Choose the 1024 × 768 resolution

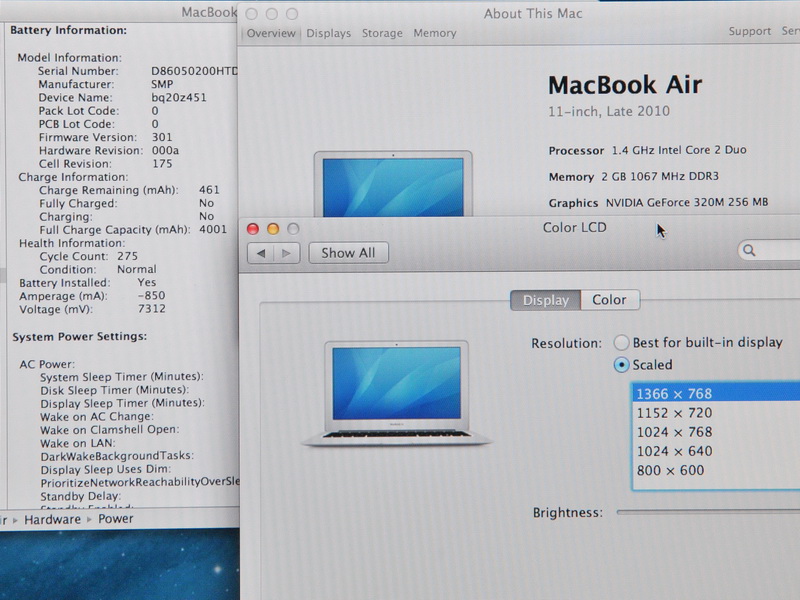pyautogui.click(x=716, y=432)
